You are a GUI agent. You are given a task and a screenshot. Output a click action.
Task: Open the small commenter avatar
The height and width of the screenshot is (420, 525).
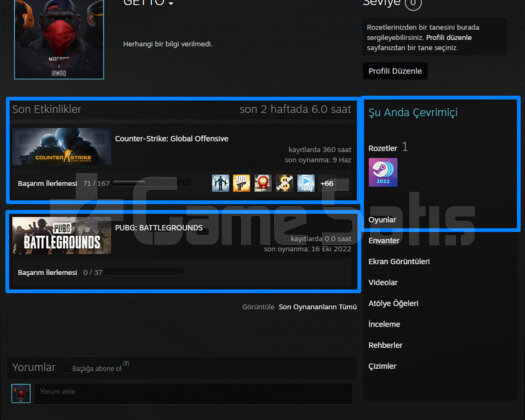point(21,393)
